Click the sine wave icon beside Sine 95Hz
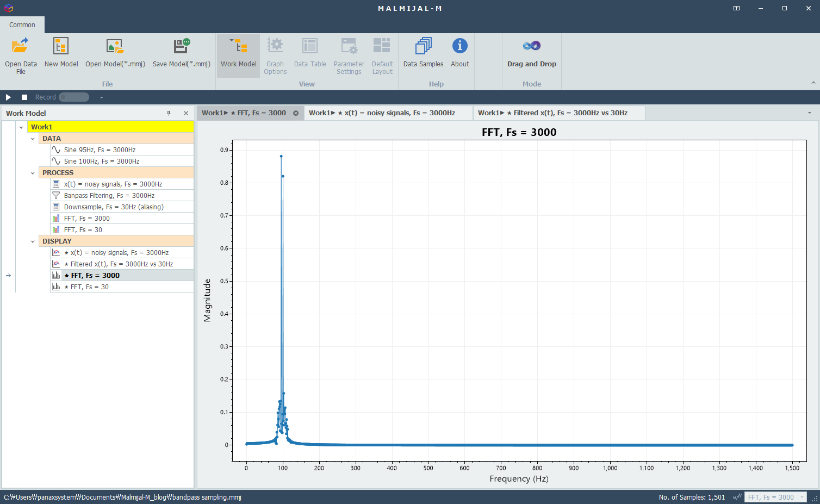 pos(56,150)
